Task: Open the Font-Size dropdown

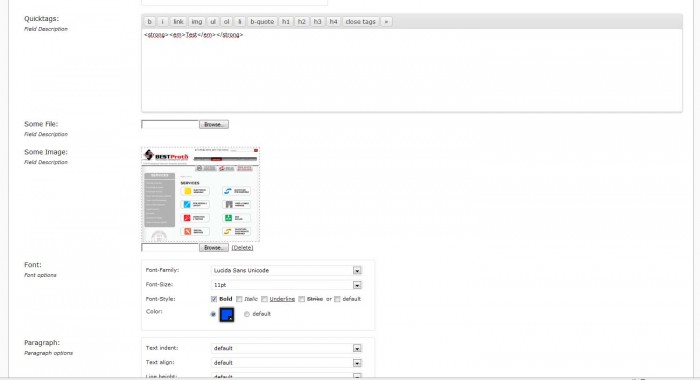Action: pos(286,285)
